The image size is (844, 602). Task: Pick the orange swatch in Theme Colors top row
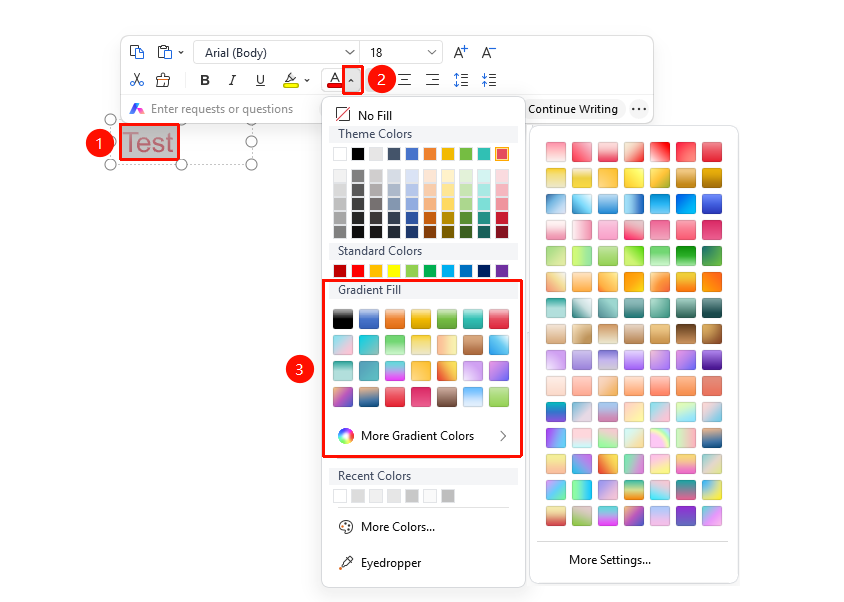click(430, 154)
